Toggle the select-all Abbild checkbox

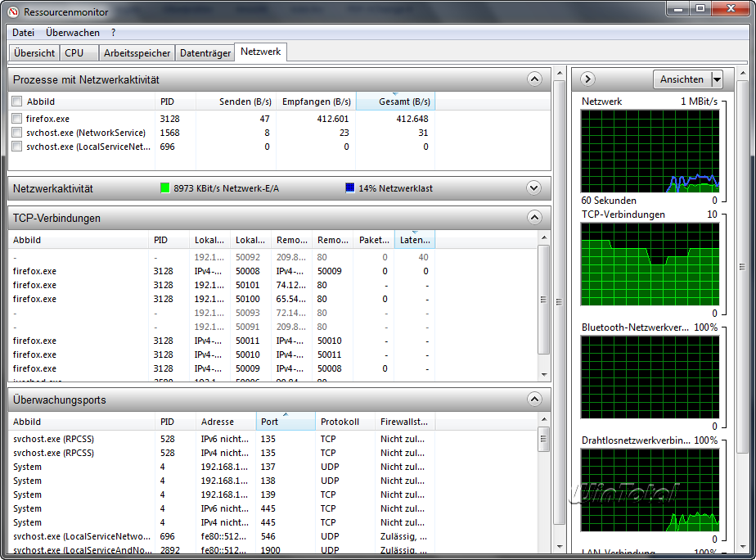pos(17,102)
